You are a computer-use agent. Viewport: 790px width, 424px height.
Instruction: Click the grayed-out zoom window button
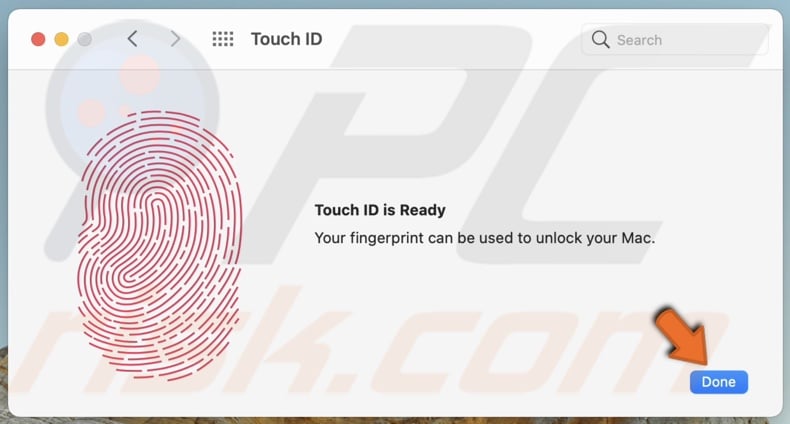[x=85, y=39]
